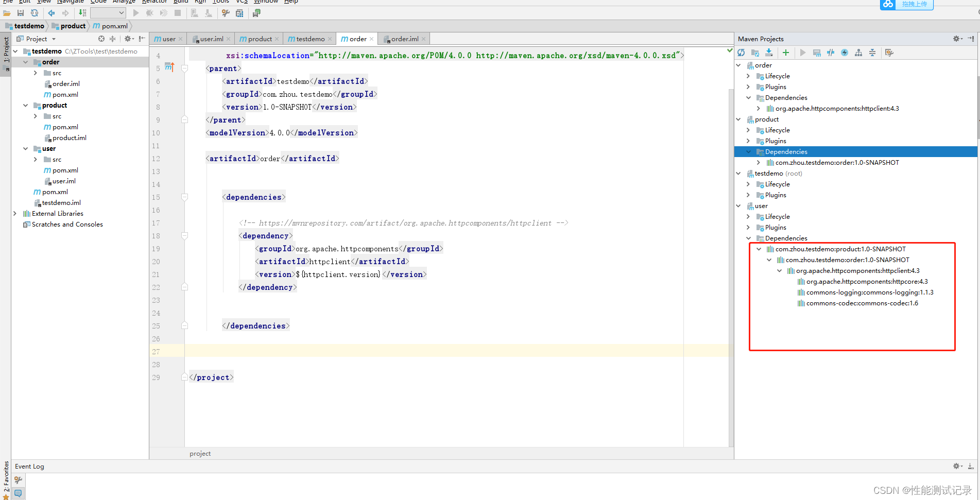This screenshot has height=500, width=980.
Task: Select org.apache.httpcomponents:httpcore:4.3 dependency
Action: [867, 281]
